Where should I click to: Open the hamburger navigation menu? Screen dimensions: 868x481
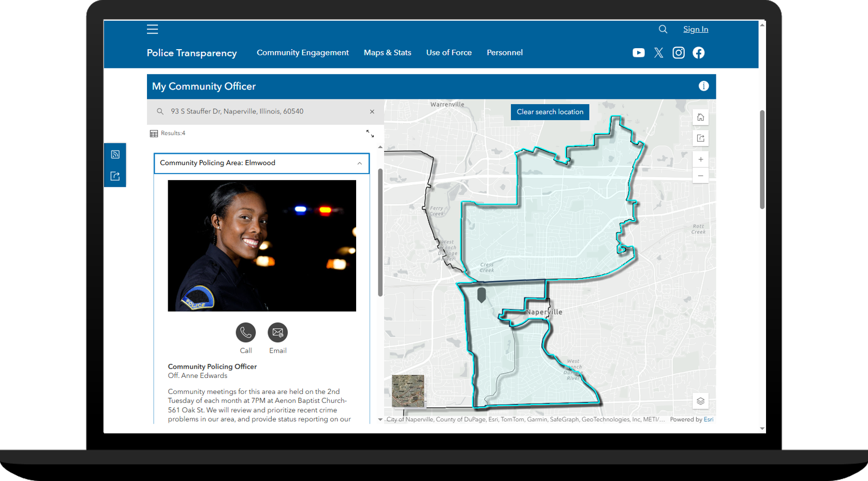(152, 30)
